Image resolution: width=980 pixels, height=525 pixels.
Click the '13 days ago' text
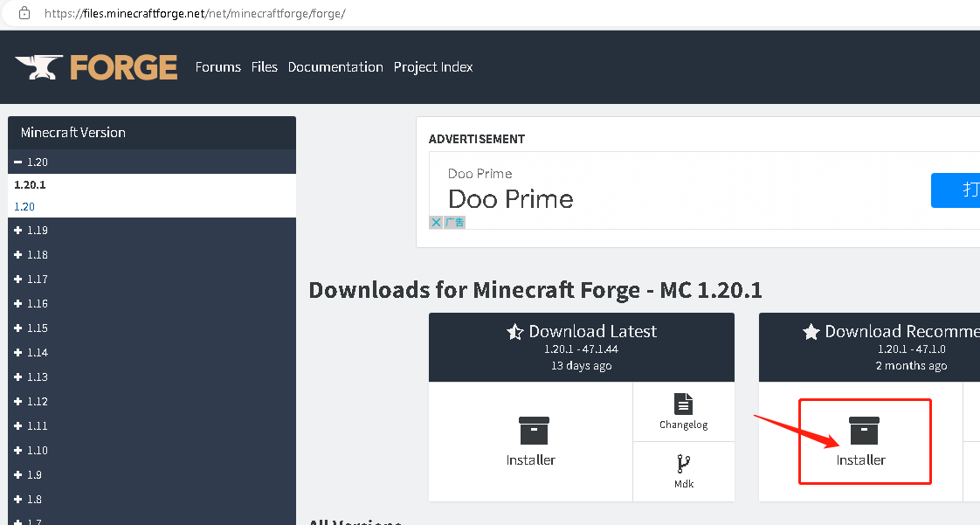(x=581, y=366)
